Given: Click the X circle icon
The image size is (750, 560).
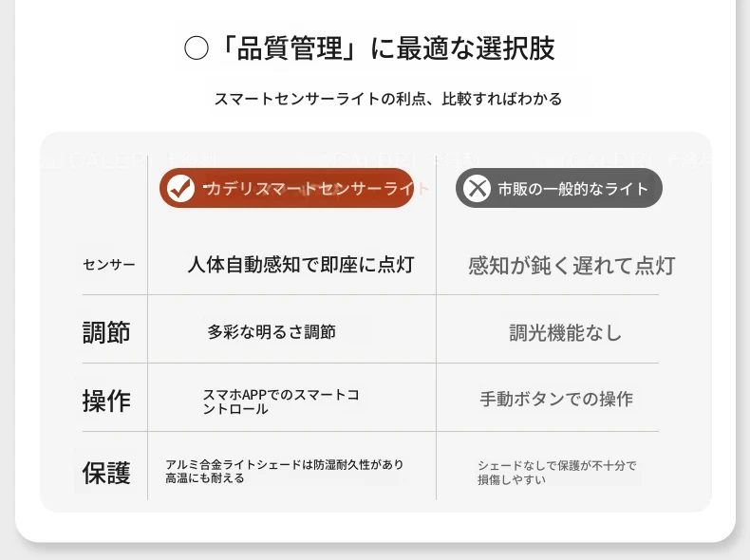Looking at the screenshot, I should point(477,189).
